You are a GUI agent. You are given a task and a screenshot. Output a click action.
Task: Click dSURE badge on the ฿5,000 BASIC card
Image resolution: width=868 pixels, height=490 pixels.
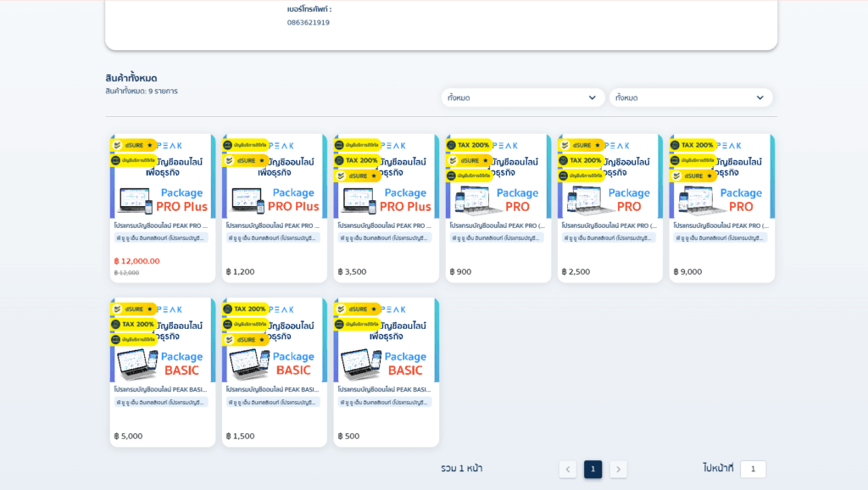134,309
